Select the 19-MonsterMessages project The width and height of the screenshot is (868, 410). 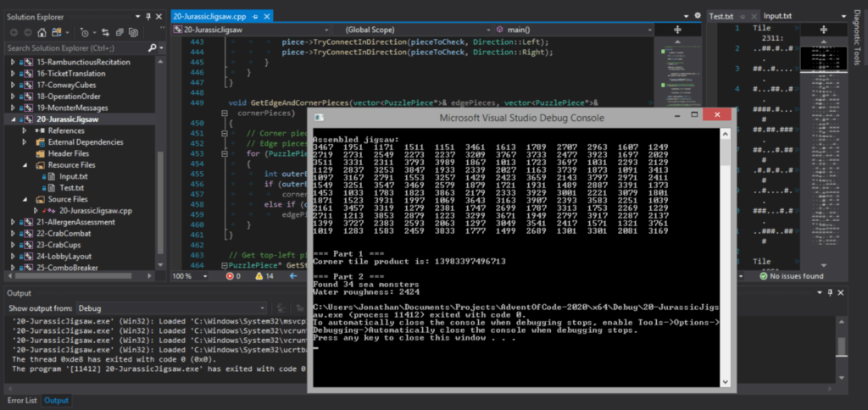(x=73, y=108)
